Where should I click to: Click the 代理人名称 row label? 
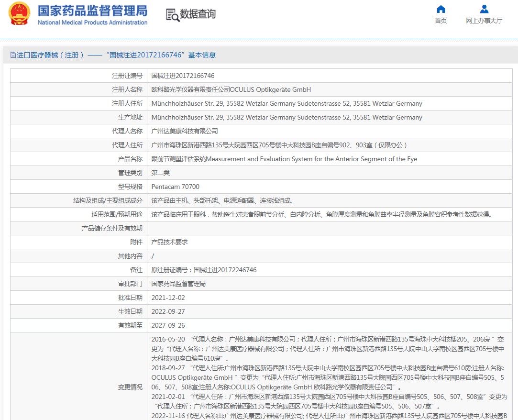point(127,131)
